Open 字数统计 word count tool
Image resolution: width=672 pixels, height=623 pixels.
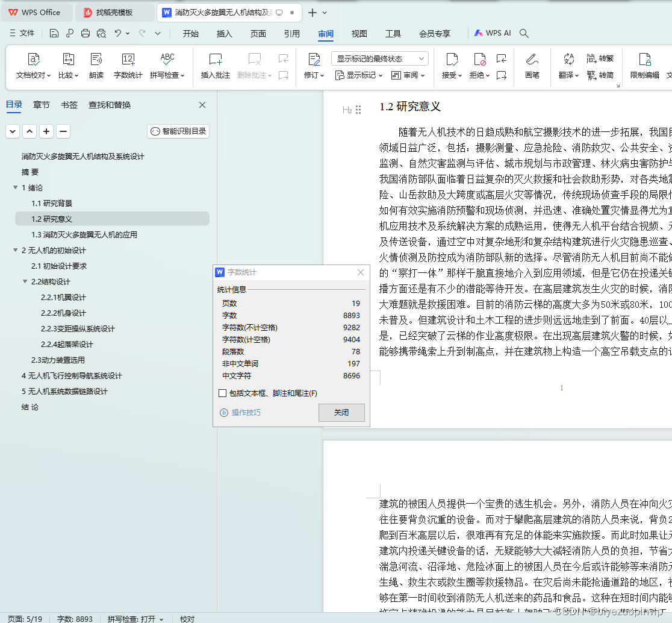(128, 66)
